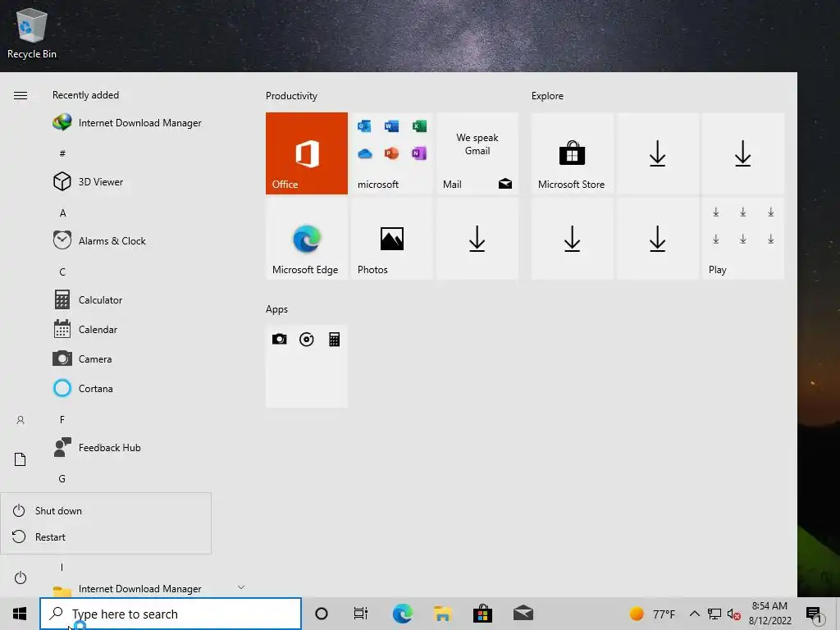Launch Microsoft Edge tile
The height and width of the screenshot is (630, 840).
click(x=307, y=239)
